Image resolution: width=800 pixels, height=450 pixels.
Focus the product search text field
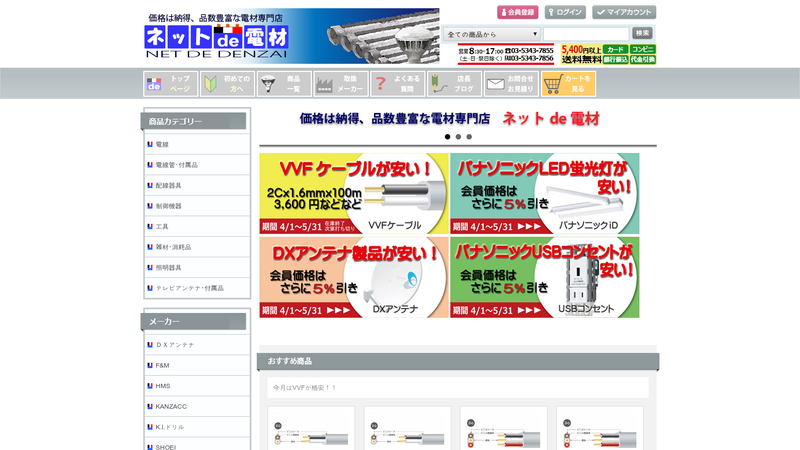pyautogui.click(x=586, y=34)
